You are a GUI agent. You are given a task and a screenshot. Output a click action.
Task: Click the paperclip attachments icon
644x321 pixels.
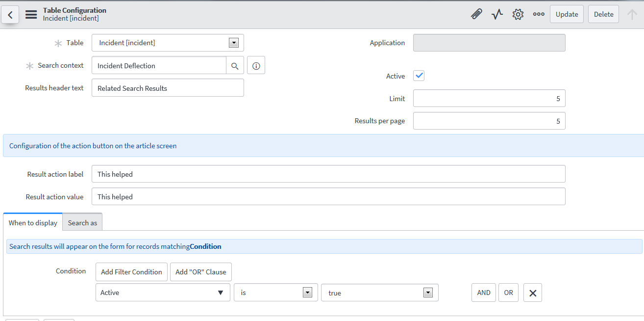tap(476, 14)
